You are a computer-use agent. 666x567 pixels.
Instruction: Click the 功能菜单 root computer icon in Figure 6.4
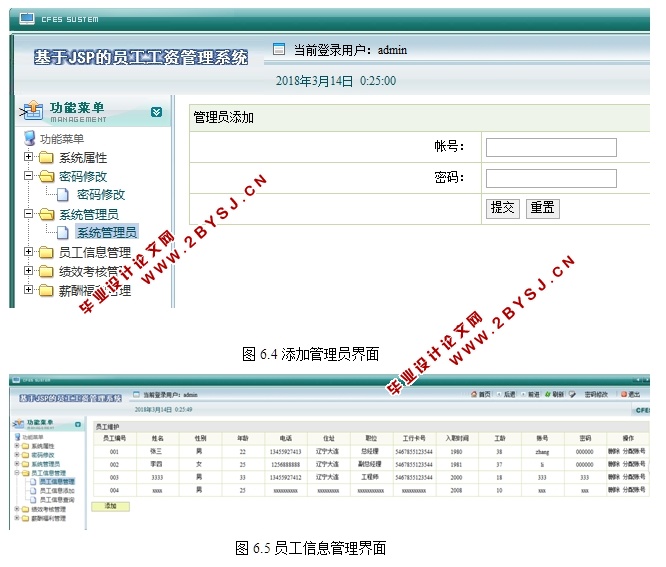coord(30,138)
